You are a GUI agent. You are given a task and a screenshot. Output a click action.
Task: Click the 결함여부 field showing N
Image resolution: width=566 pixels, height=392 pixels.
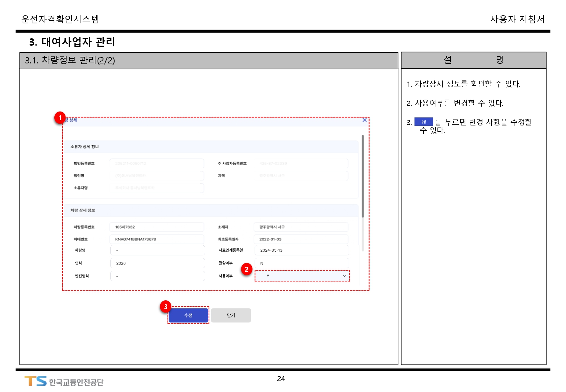click(302, 263)
